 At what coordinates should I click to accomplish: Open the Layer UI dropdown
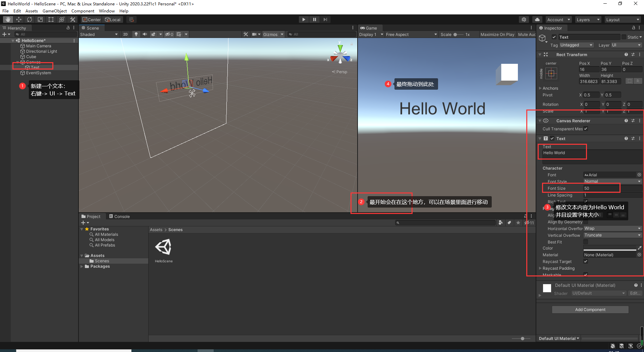click(x=626, y=45)
